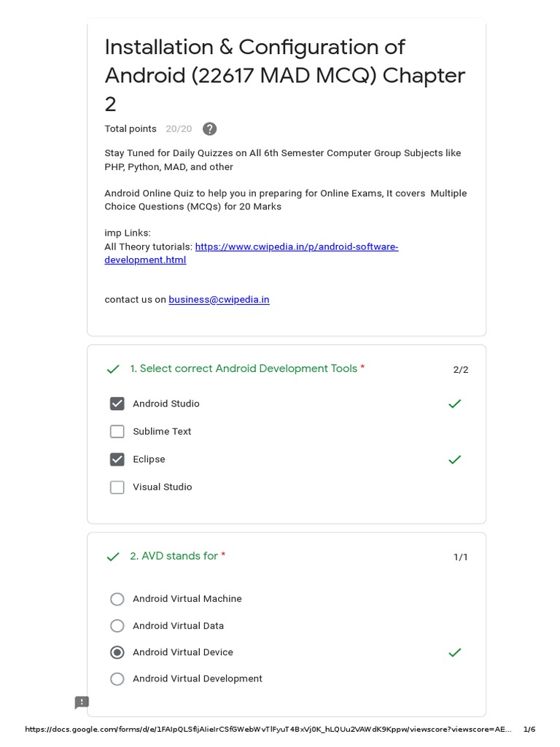The image size is (560, 747).
Task: Uncheck the Eclipse checkbox
Action: click(x=117, y=460)
